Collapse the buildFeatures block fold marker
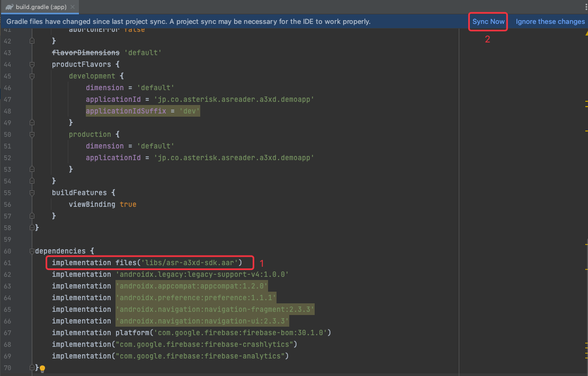The image size is (588, 376). (x=32, y=193)
